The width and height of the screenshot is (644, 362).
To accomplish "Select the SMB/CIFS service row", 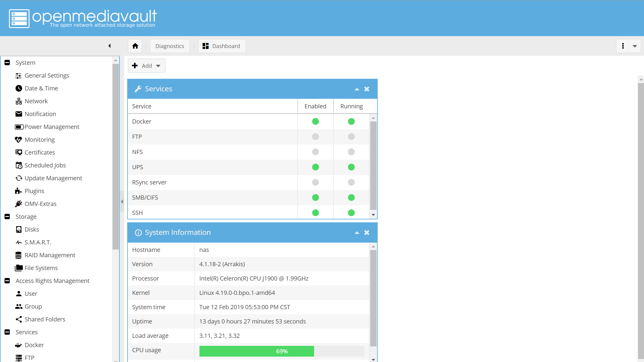I will click(248, 198).
